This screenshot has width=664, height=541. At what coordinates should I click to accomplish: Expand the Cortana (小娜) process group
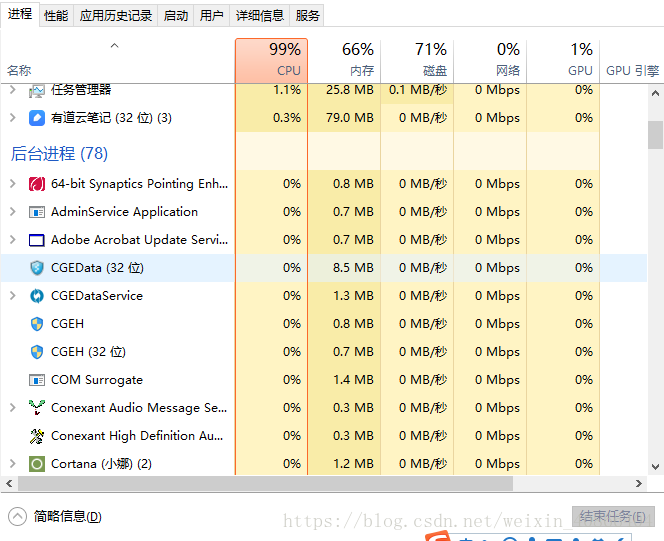coord(13,464)
